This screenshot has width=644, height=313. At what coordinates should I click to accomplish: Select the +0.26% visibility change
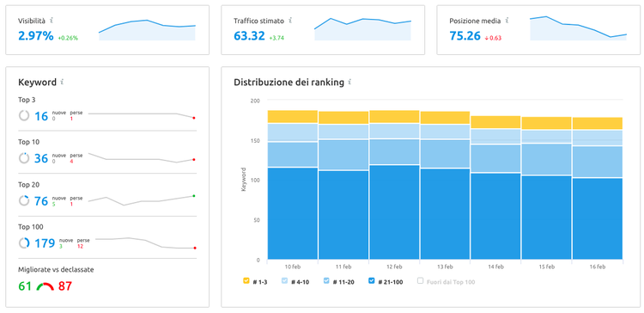click(68, 38)
